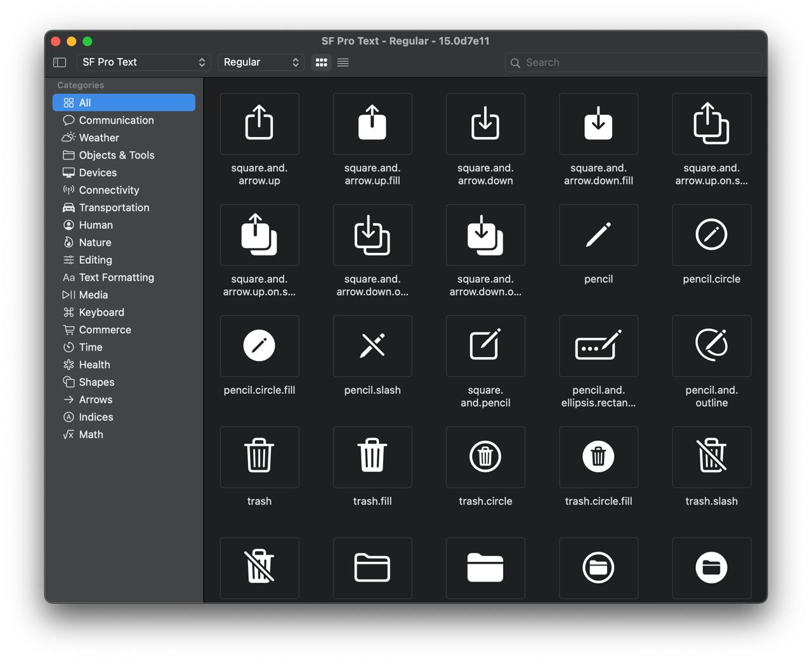Open the SF Pro Text font dropdown
Screen dimensions: 812x662
tap(144, 62)
